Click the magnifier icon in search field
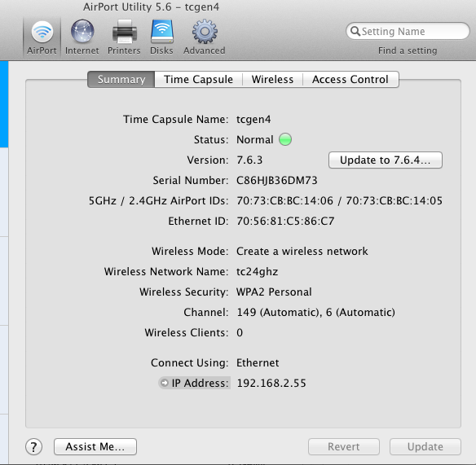Screen dimensions: 476x465 (x=355, y=31)
